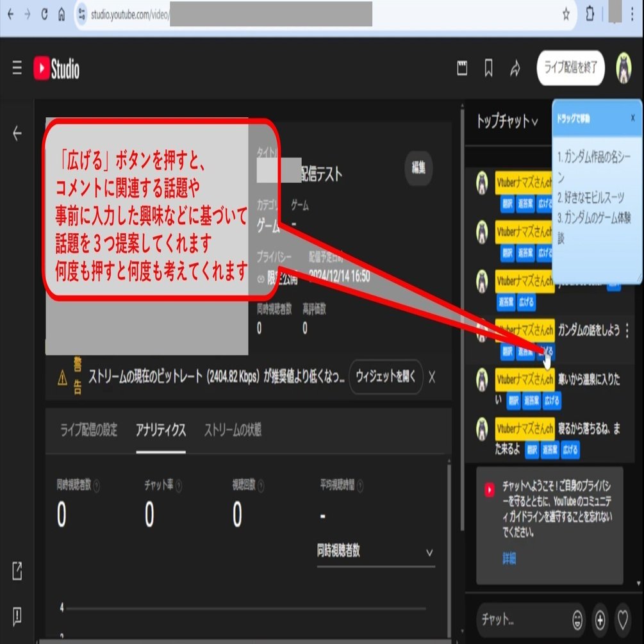Click the film strip icon next to the bookmark
This screenshot has height=644, width=644.
[x=462, y=69]
